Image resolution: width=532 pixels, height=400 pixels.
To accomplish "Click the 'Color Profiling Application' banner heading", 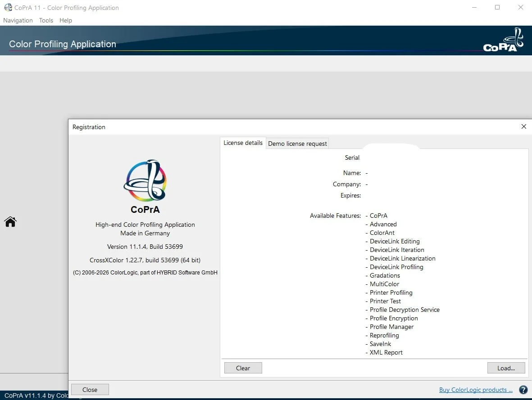I will [63, 44].
